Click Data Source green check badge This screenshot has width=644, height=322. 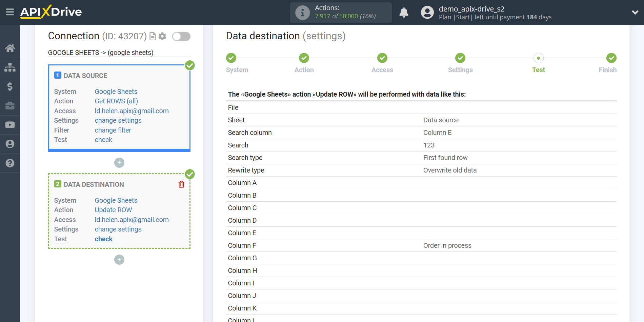click(x=190, y=65)
